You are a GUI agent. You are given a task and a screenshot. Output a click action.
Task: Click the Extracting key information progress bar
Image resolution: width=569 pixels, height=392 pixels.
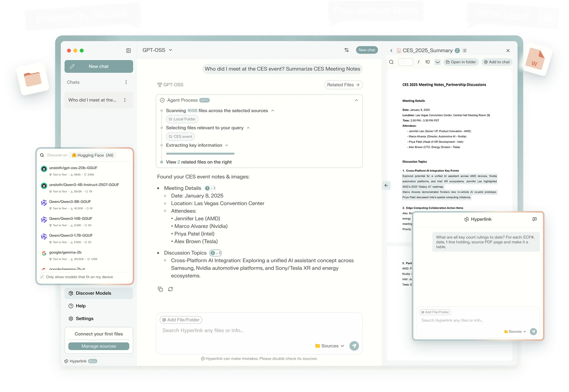click(x=200, y=154)
